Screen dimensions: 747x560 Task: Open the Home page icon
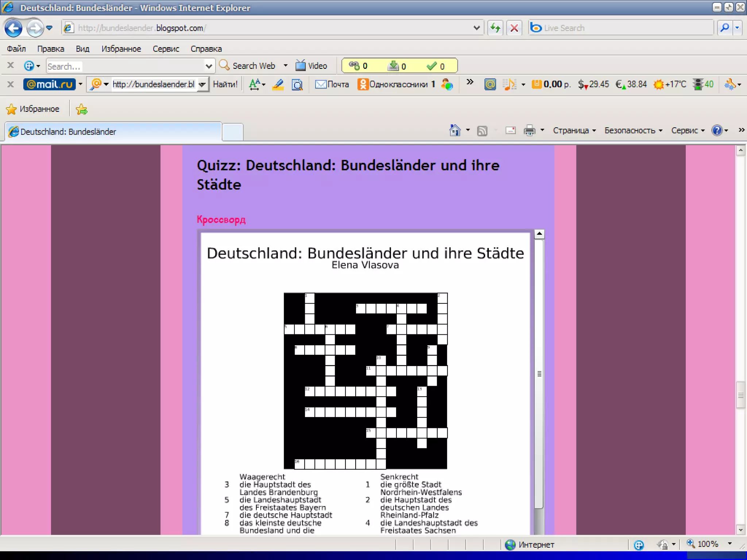454,131
